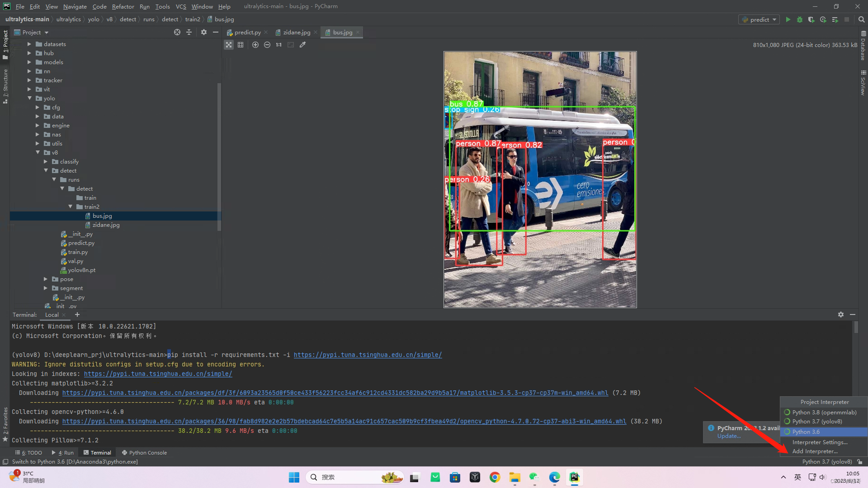The height and width of the screenshot is (488, 868).
Task: Run predict with coverage
Action: click(x=811, y=19)
